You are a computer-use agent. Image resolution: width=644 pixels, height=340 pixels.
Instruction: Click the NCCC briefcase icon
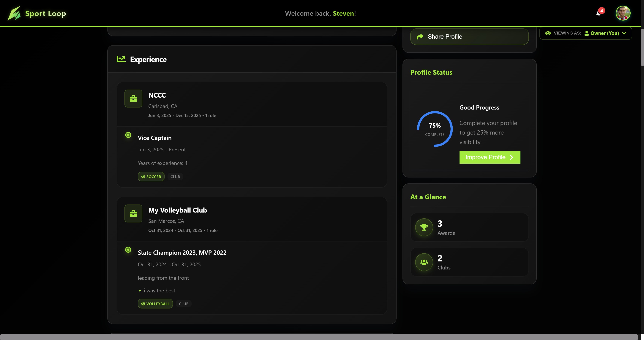(x=133, y=99)
